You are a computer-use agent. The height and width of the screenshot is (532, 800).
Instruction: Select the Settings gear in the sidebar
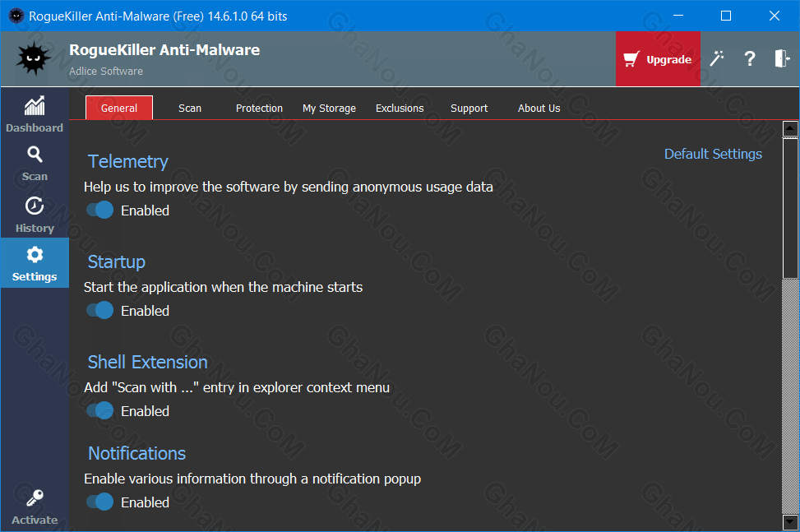click(x=35, y=263)
